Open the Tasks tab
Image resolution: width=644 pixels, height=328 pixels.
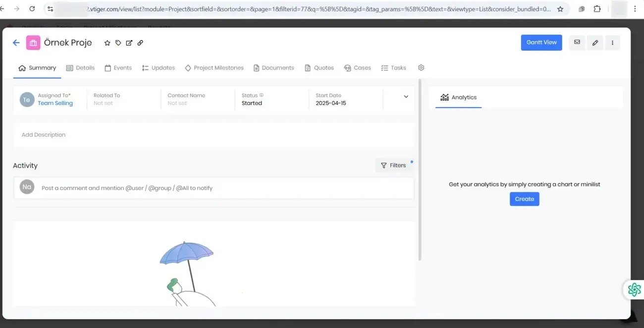pos(393,68)
